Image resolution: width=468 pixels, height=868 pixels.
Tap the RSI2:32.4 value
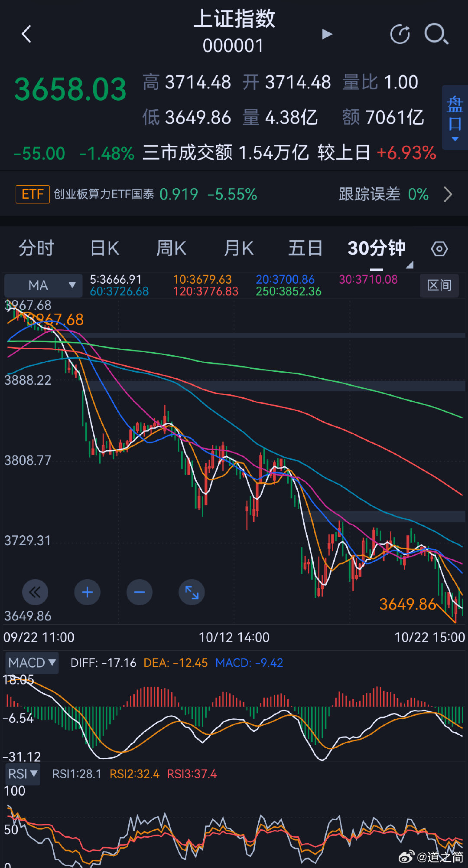coord(134,774)
